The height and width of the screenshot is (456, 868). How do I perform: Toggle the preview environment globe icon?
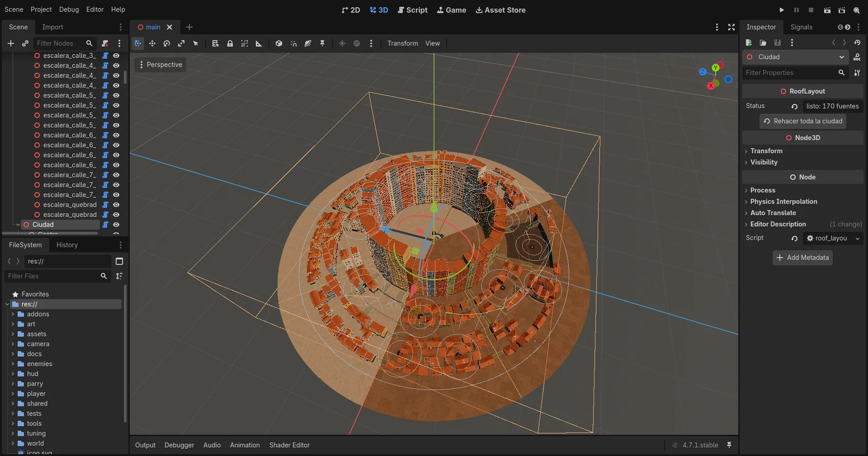pyautogui.click(x=357, y=43)
